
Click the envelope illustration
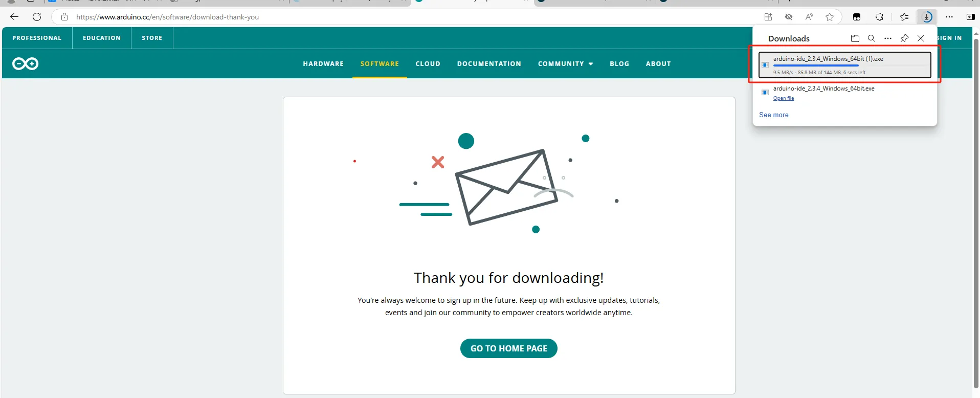click(x=506, y=187)
